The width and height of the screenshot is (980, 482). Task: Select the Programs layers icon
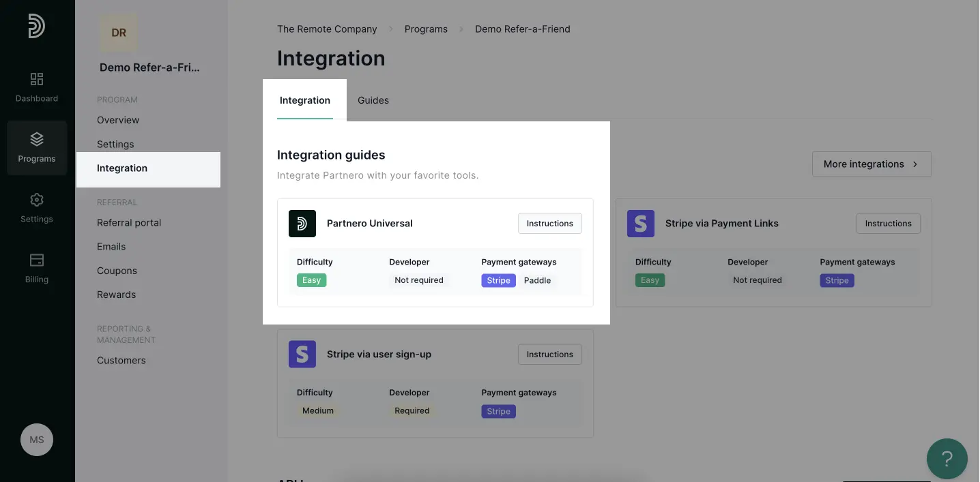[x=37, y=139]
